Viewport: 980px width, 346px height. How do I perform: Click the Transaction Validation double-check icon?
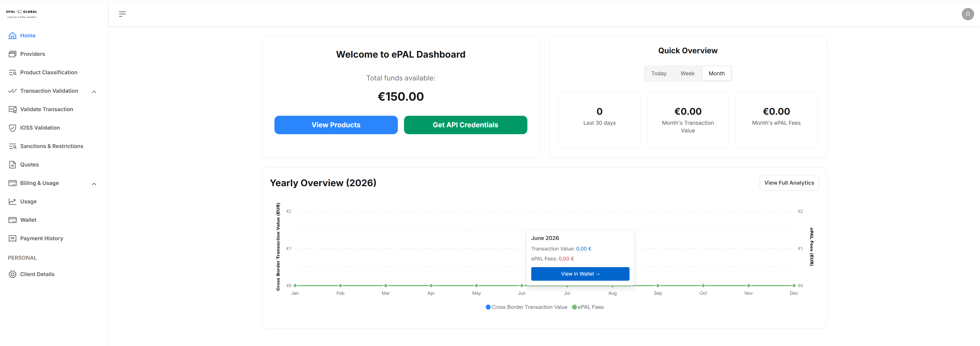(13, 91)
